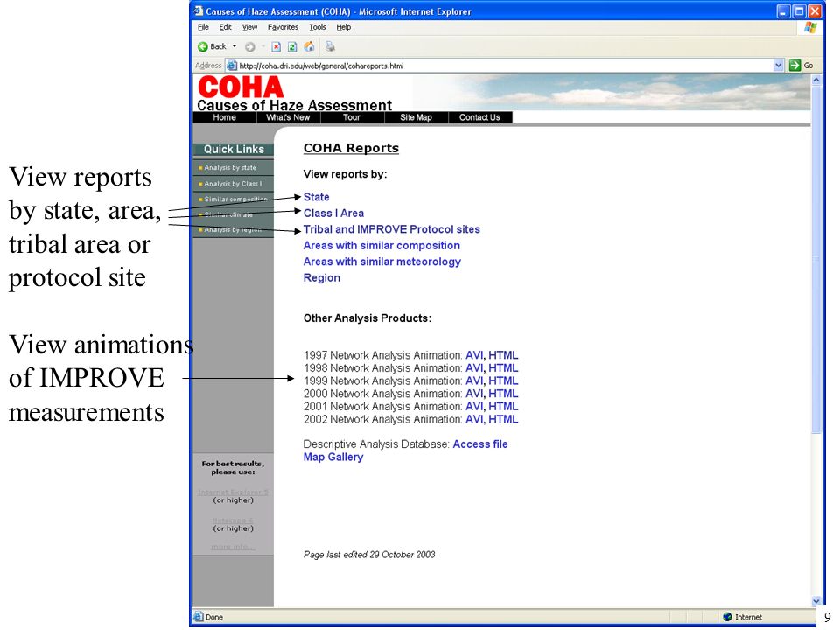Open the Edit menu
Screen dimensions: 840x630
click(x=225, y=27)
